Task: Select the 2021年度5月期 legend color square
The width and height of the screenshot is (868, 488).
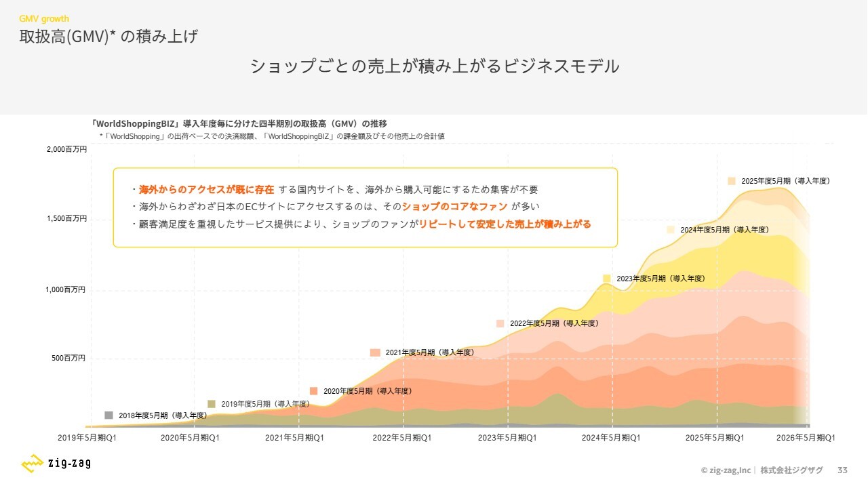Action: pyautogui.click(x=375, y=352)
